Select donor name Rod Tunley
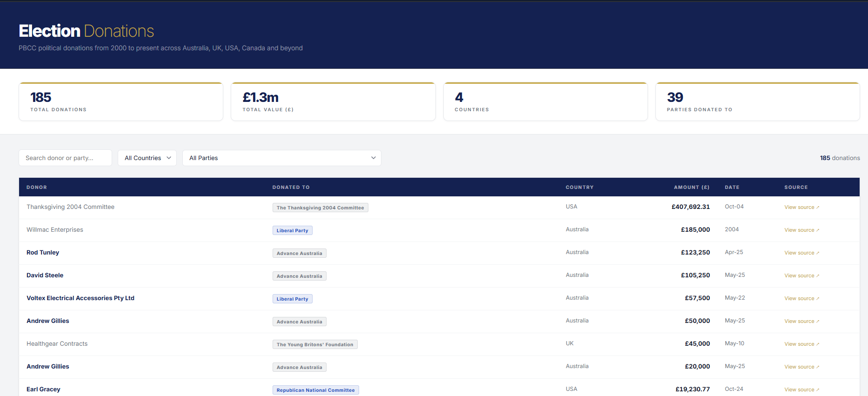Image resolution: width=868 pixels, height=396 pixels. 43,252
